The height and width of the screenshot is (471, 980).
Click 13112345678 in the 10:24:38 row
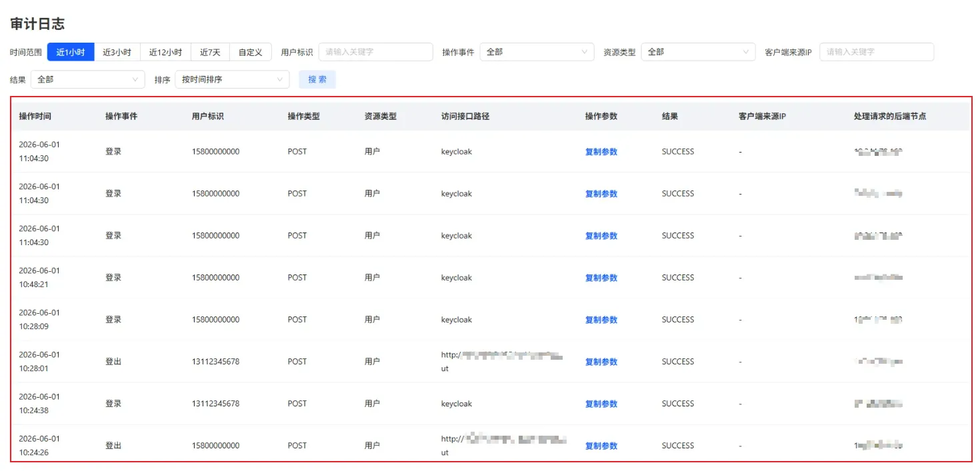(x=215, y=404)
